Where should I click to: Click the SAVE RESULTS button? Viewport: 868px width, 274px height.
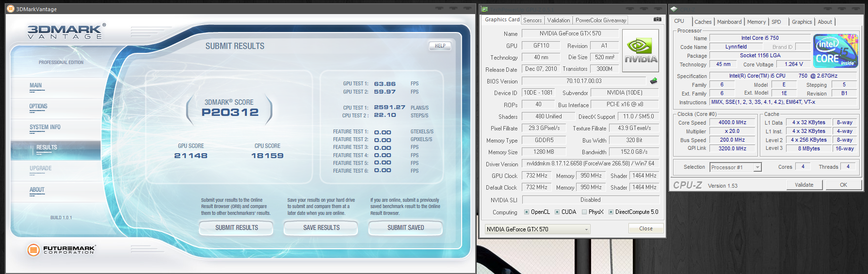pos(321,227)
